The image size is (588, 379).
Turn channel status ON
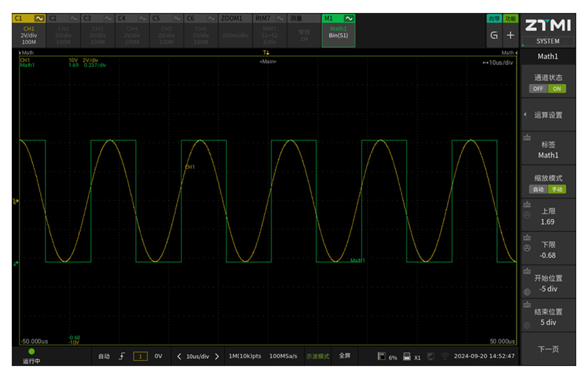(x=557, y=89)
